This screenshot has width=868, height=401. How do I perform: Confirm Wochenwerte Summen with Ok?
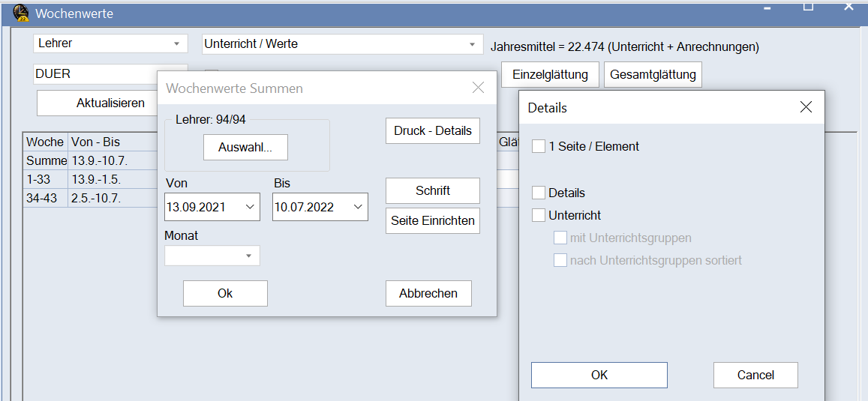[x=225, y=294]
